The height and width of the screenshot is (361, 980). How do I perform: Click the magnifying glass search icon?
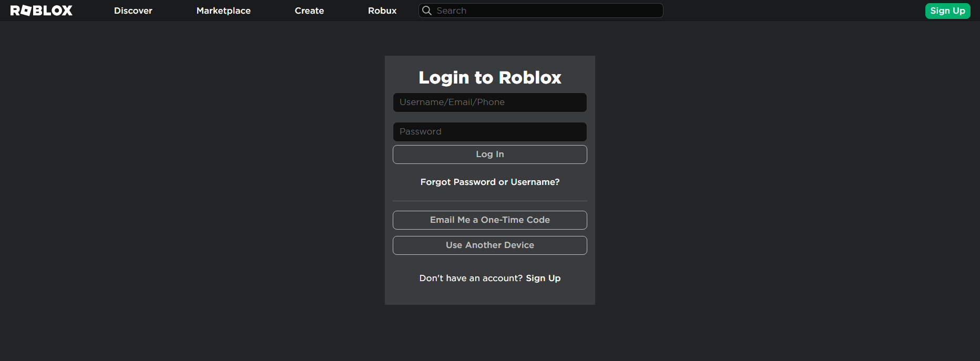(x=427, y=11)
